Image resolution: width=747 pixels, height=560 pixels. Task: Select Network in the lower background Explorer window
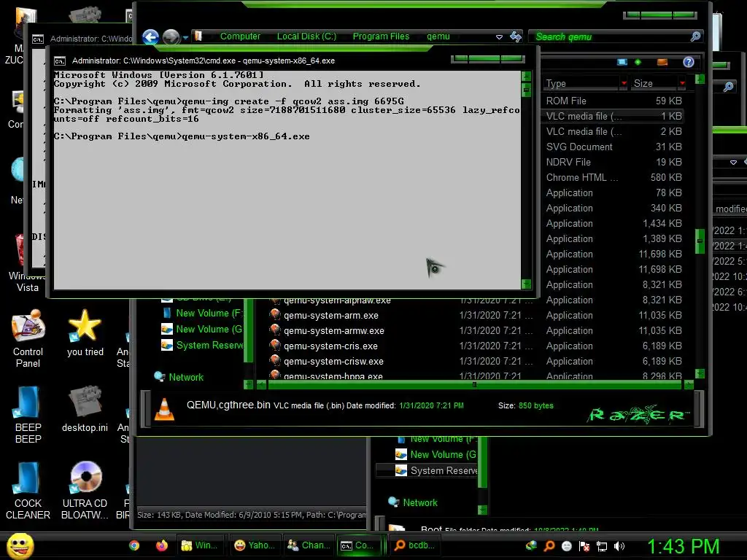click(419, 502)
